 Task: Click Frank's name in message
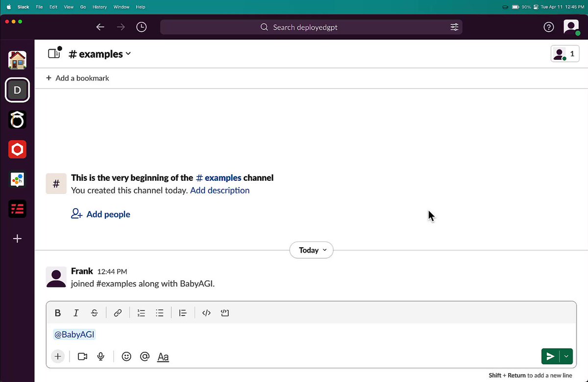point(82,271)
